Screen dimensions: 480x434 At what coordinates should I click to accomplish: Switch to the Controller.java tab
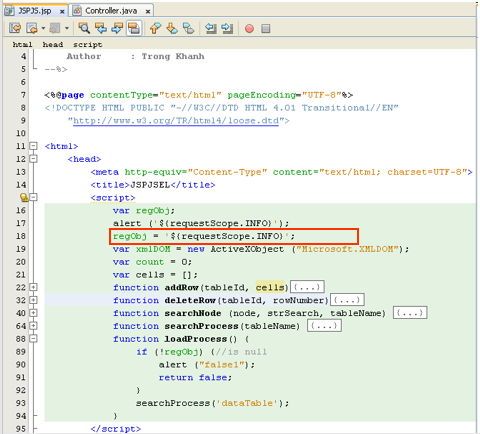pos(111,11)
